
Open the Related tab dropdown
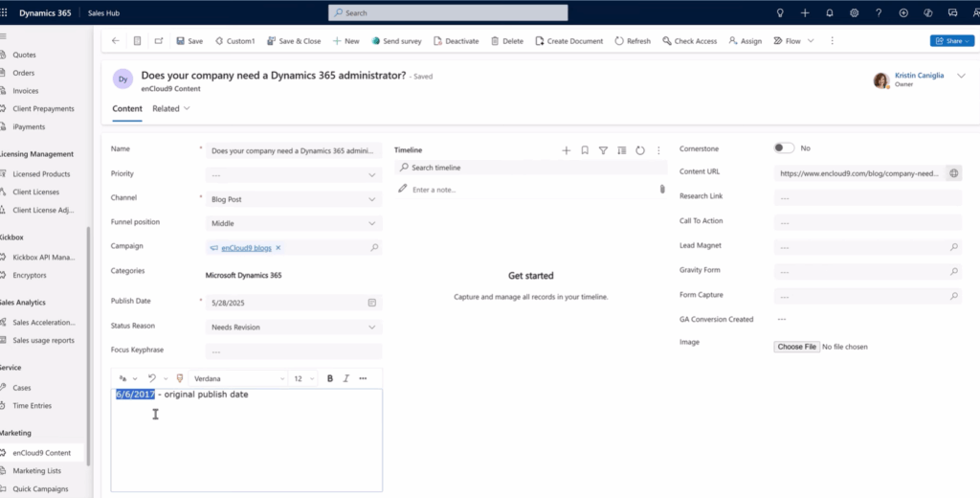pos(171,108)
